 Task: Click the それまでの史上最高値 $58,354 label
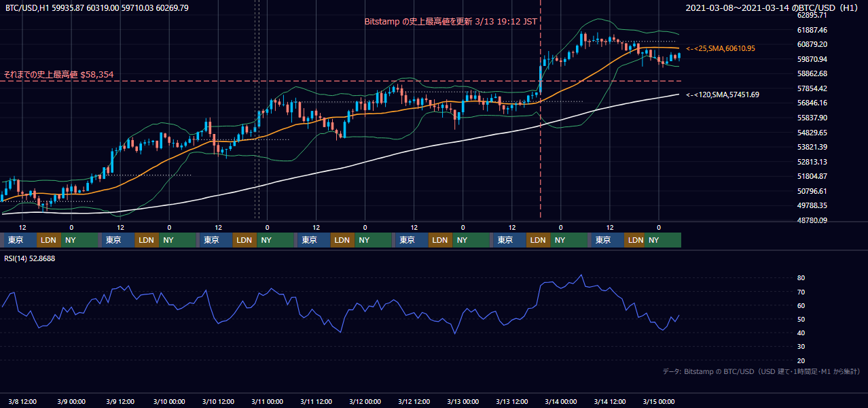pyautogui.click(x=58, y=74)
